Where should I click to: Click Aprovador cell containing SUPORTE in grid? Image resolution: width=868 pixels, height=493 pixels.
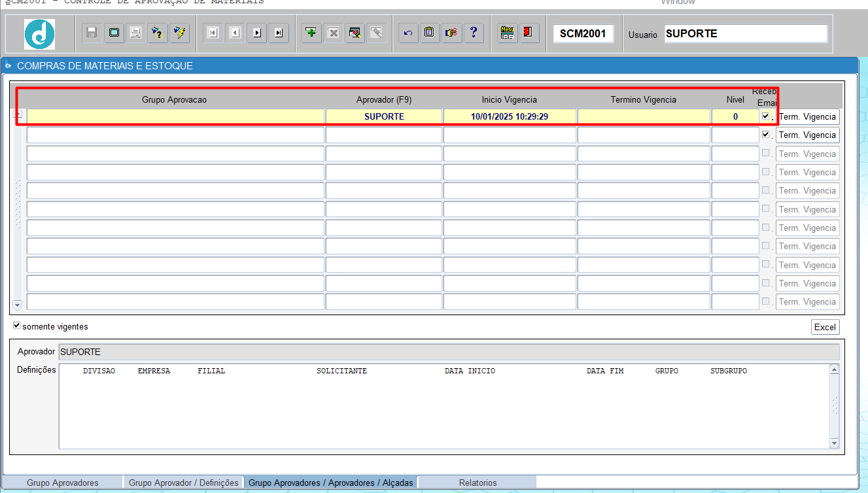click(x=384, y=116)
